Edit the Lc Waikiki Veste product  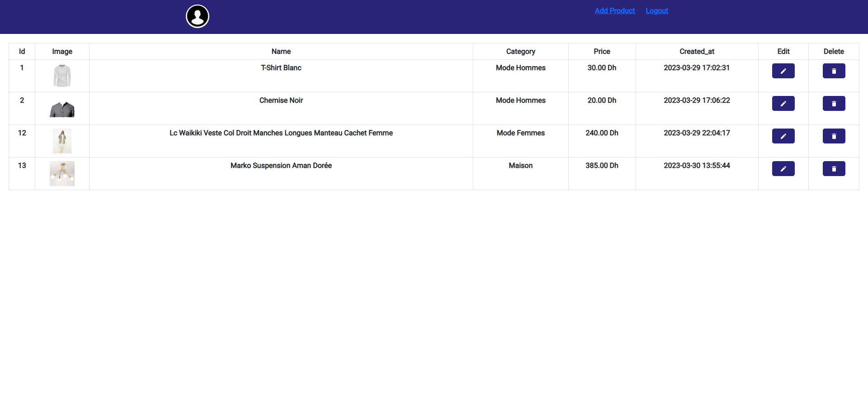783,136
